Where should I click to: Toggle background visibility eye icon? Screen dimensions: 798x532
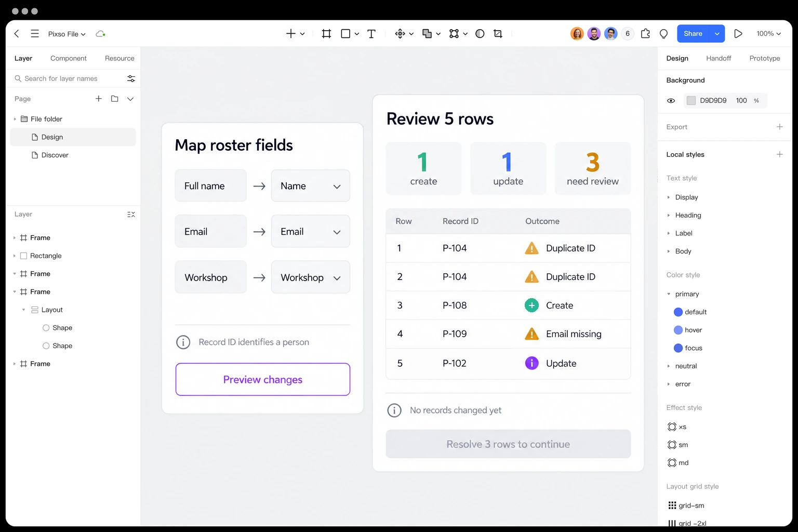click(x=671, y=101)
